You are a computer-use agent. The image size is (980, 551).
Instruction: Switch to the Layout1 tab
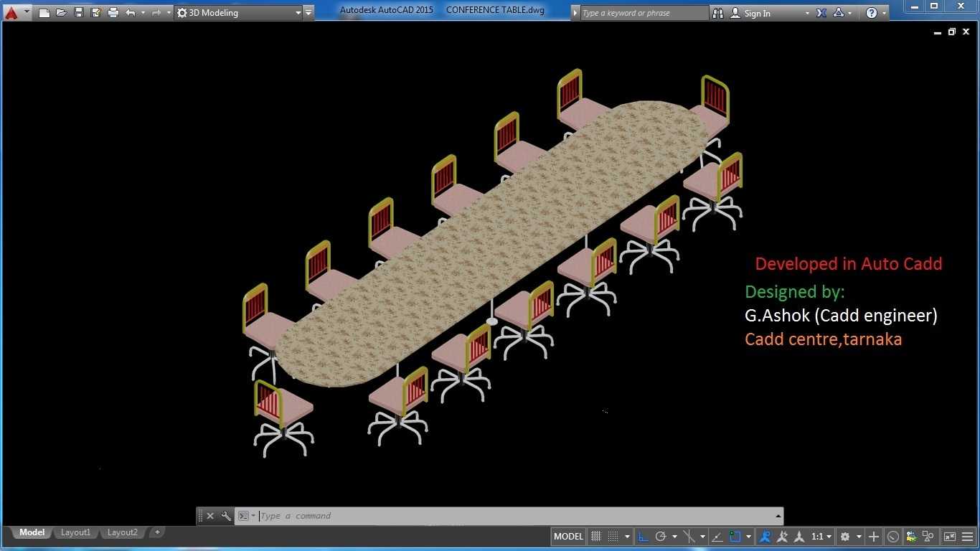pyautogui.click(x=75, y=532)
